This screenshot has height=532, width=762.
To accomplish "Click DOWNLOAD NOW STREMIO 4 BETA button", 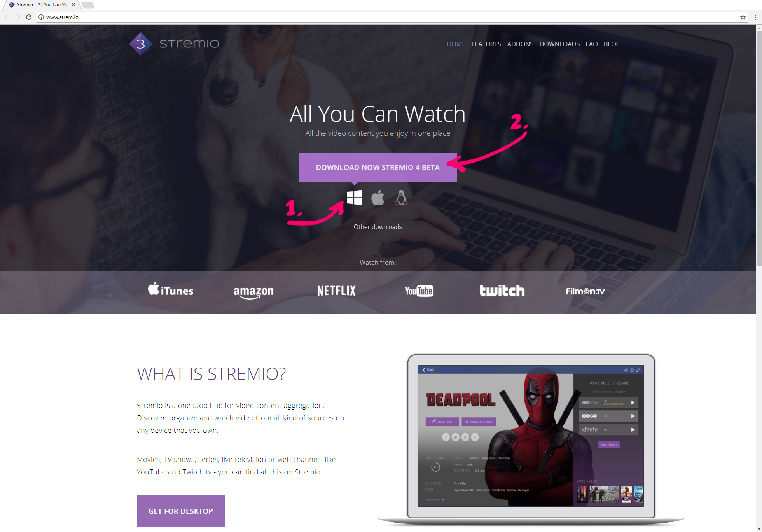I will click(378, 167).
